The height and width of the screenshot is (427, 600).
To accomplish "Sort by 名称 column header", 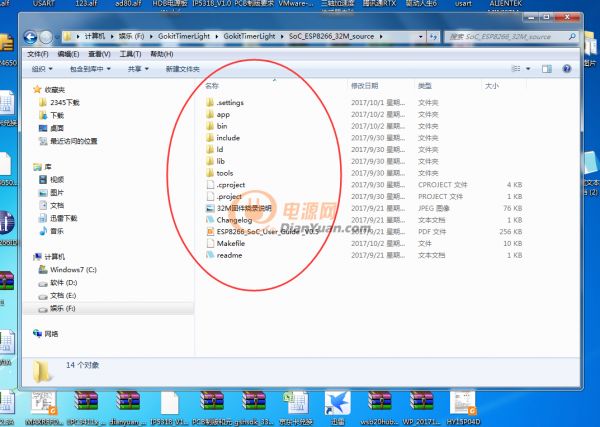I will (212, 86).
